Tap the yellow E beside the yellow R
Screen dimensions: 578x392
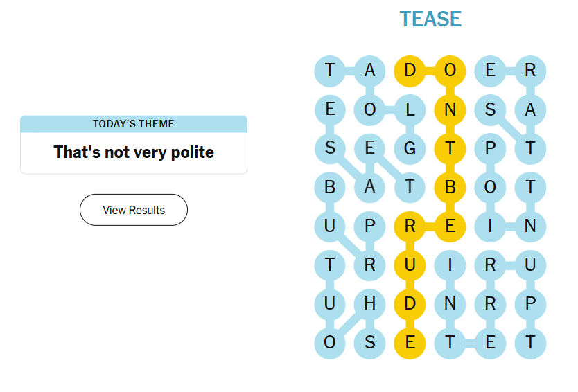click(x=450, y=226)
